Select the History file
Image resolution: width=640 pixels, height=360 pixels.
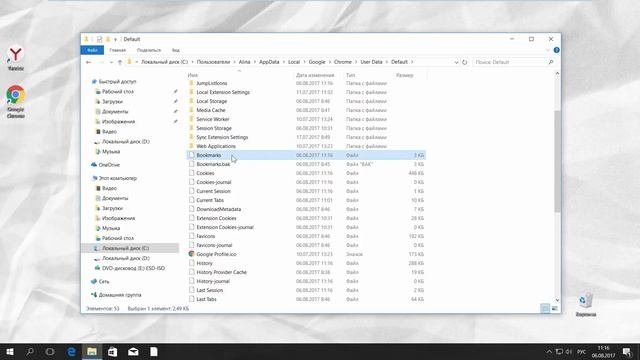pos(204,263)
